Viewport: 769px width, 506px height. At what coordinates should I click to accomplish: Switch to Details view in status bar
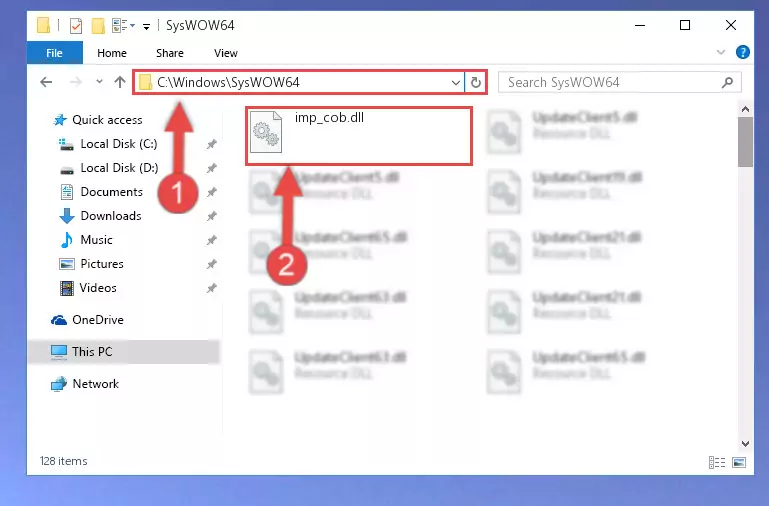(x=717, y=462)
